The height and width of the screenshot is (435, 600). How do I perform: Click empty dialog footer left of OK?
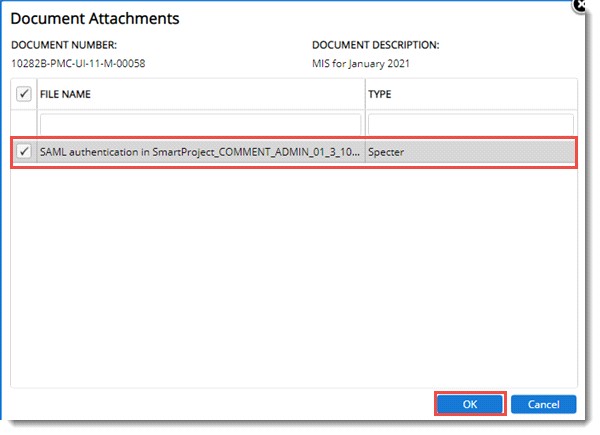point(220,404)
